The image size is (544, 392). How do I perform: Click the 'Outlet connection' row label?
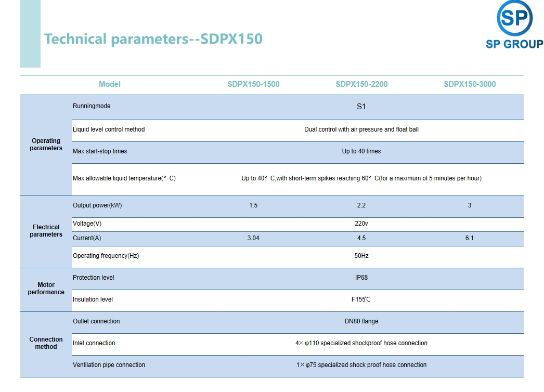tap(96, 321)
